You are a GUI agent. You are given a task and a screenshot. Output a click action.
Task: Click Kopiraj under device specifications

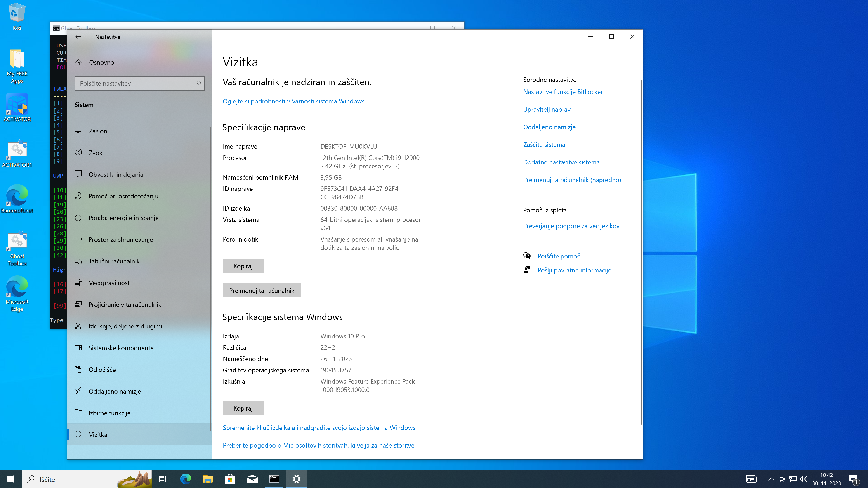(243, 266)
